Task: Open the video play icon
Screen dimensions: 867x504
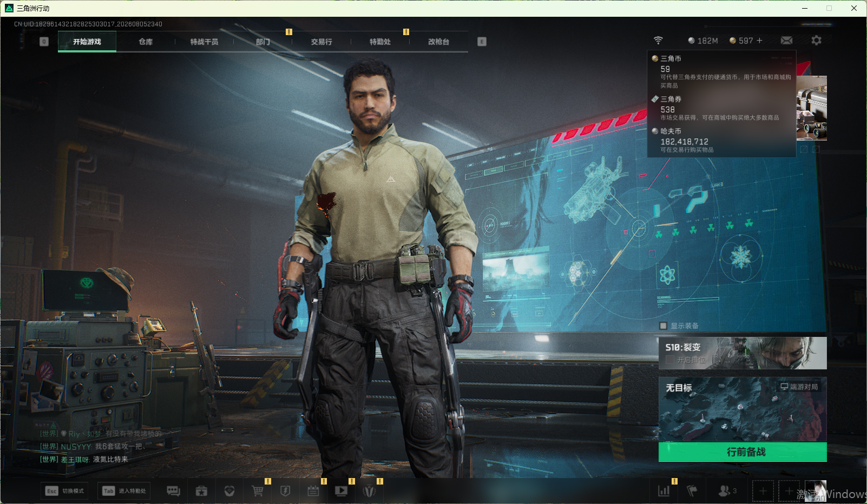Action: click(x=341, y=491)
